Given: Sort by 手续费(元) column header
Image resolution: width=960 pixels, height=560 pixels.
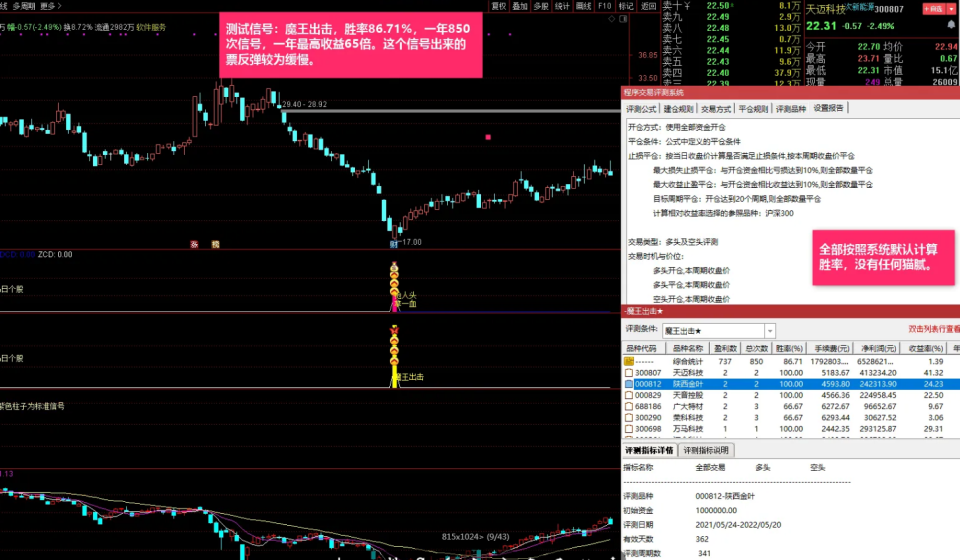Looking at the screenshot, I should click(x=831, y=348).
